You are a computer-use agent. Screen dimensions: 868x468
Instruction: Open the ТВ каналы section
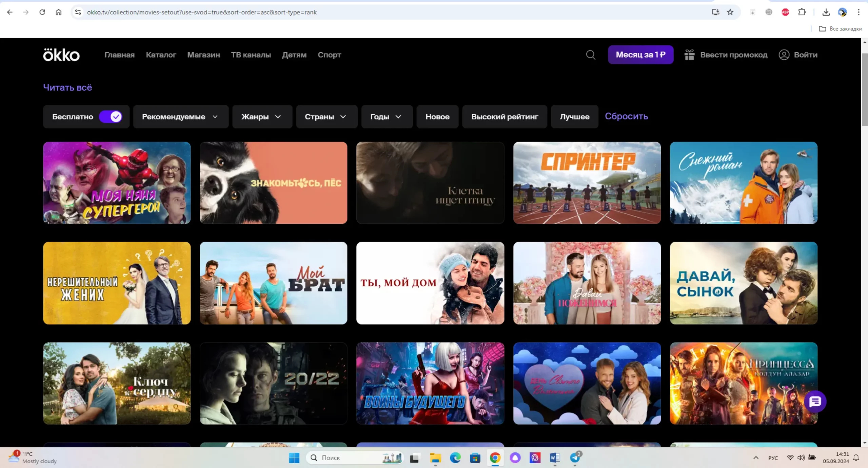coord(251,55)
